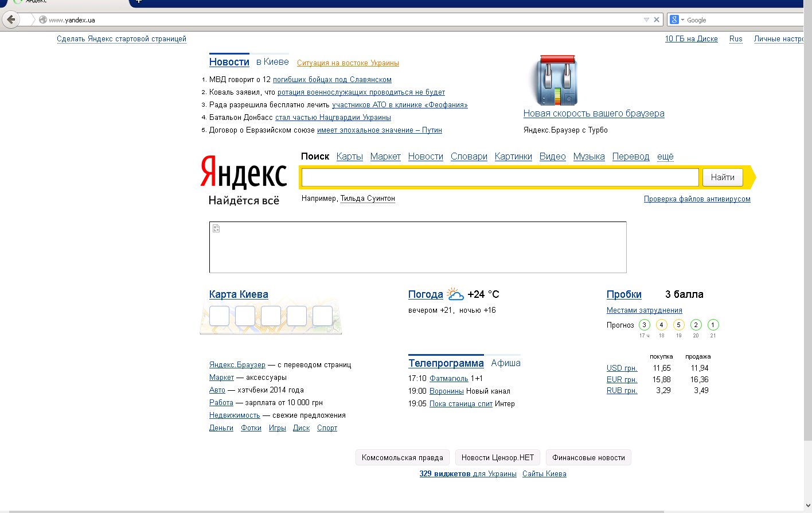Open TV show Фатмагюль link
The width and height of the screenshot is (812, 513).
point(449,379)
